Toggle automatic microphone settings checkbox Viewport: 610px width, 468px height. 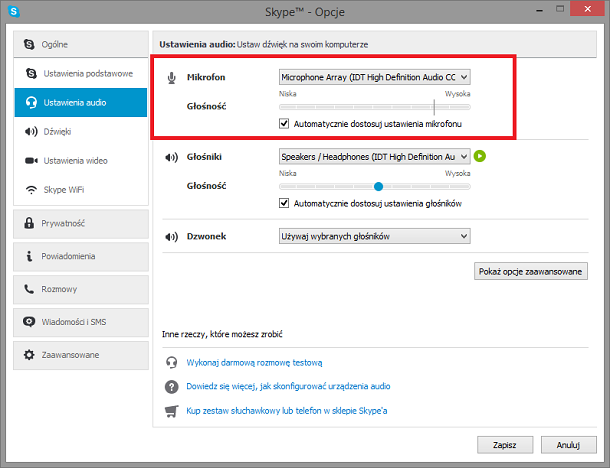(x=284, y=124)
